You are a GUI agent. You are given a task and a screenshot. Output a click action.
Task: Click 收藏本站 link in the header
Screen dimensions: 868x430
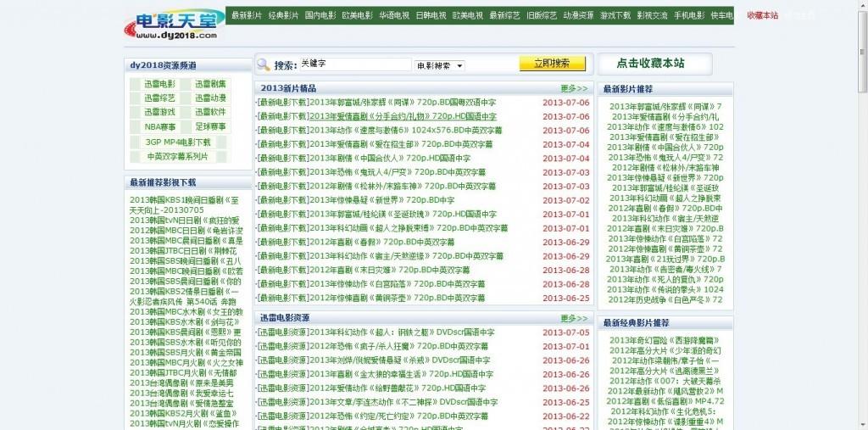[x=762, y=16]
